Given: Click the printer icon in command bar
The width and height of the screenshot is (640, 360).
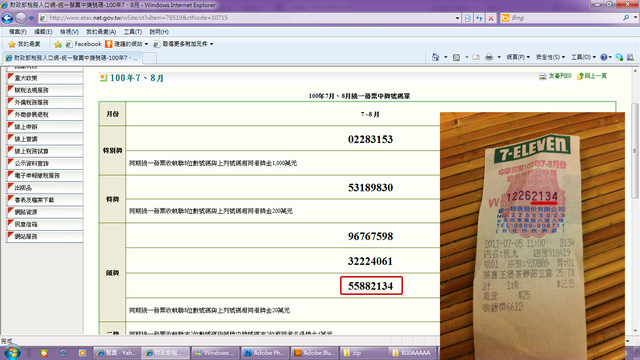Looking at the screenshot, I should click(489, 57).
